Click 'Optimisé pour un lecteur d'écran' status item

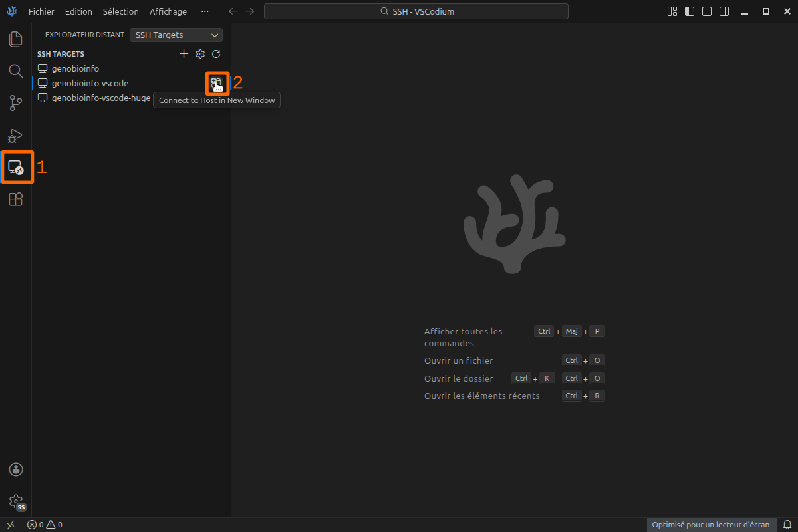pyautogui.click(x=711, y=525)
